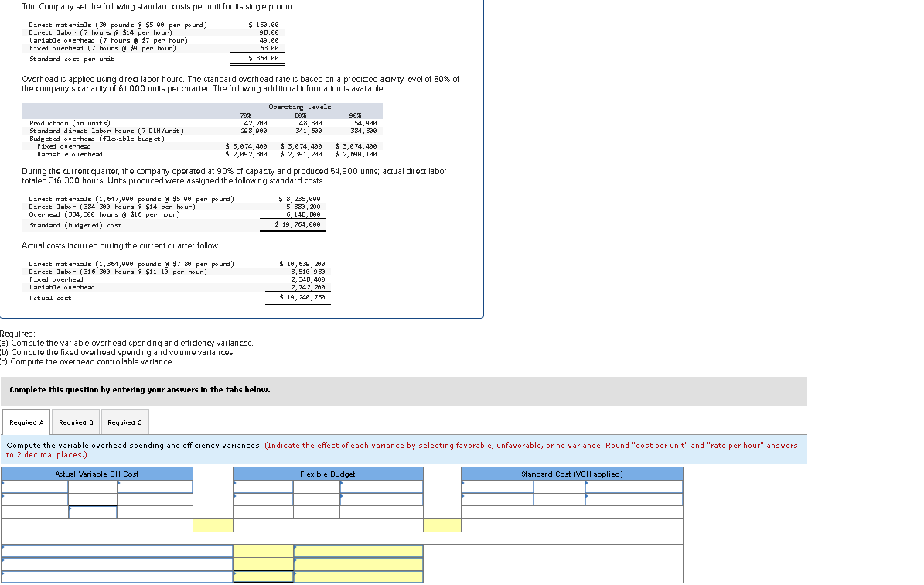Click the Flexible Budget column header
Viewport: 924px width, 585px height.
[x=328, y=474]
